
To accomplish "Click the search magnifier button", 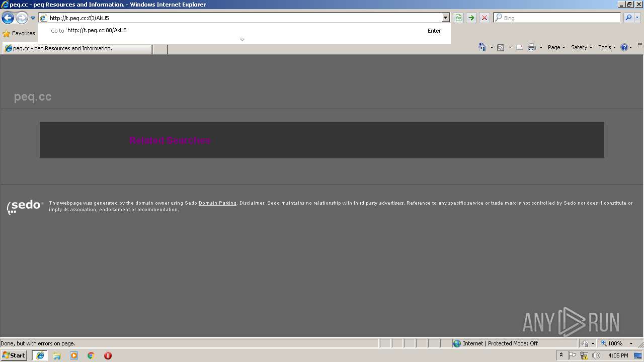I will (628, 18).
